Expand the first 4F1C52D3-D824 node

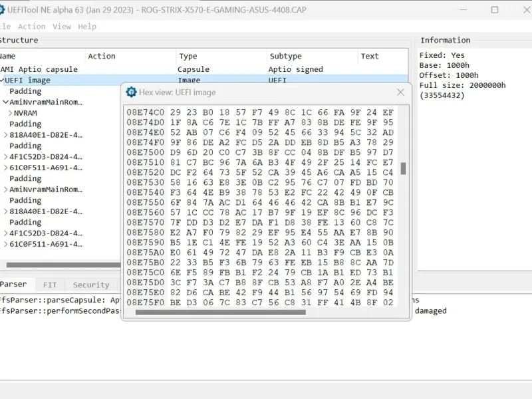coord(5,157)
